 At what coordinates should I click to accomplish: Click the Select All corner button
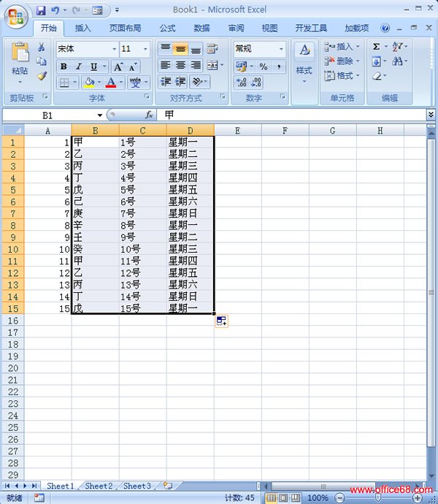[13, 131]
